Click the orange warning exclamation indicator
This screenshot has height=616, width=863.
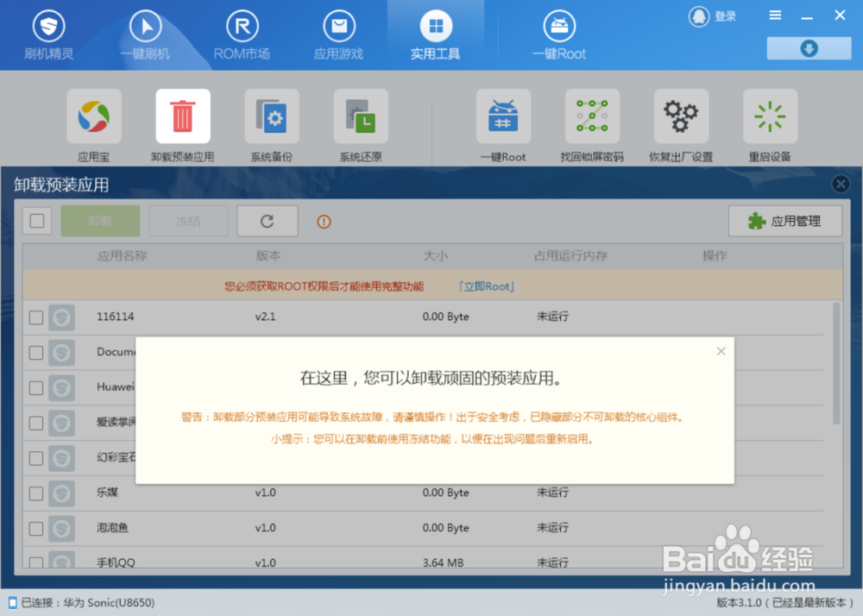(x=323, y=221)
